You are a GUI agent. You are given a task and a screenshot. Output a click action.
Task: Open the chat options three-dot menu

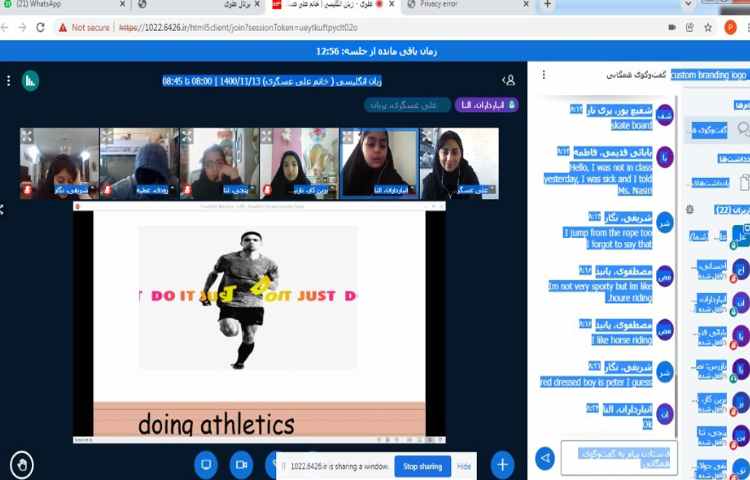tap(543, 75)
